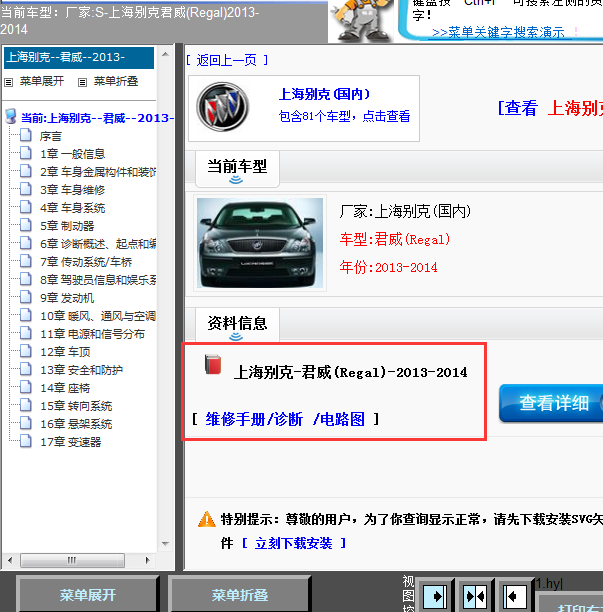Click the tree panel scroll-down arrow
The width and height of the screenshot is (603, 612).
coord(165,543)
